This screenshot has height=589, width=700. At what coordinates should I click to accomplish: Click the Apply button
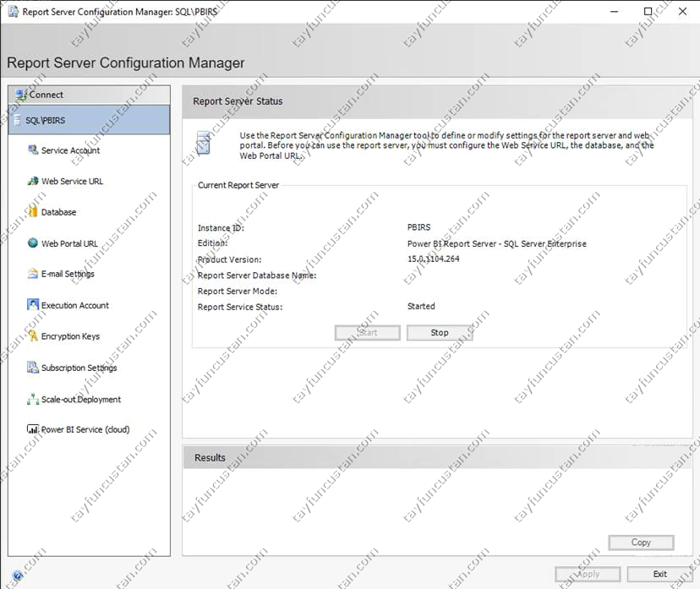coord(588,575)
